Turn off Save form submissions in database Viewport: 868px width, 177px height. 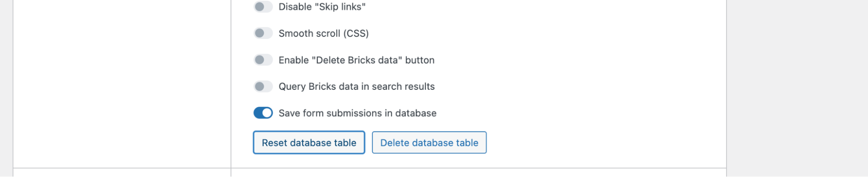(263, 113)
